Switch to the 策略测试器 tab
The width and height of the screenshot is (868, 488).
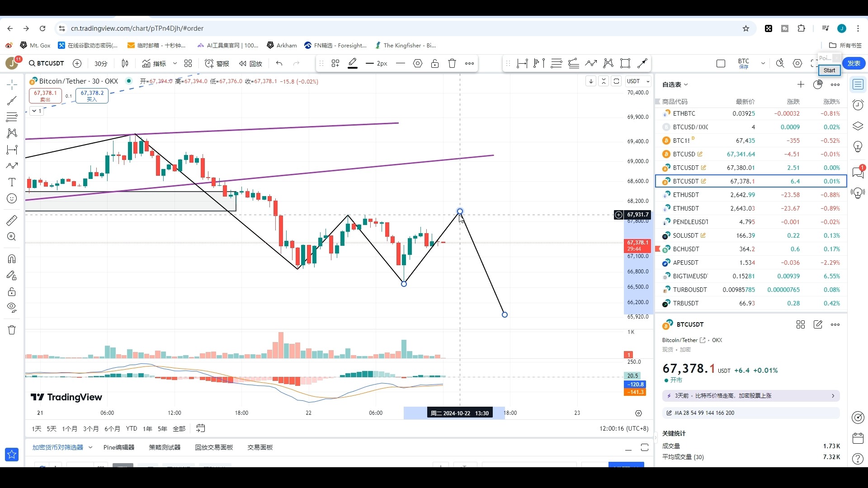pyautogui.click(x=165, y=447)
